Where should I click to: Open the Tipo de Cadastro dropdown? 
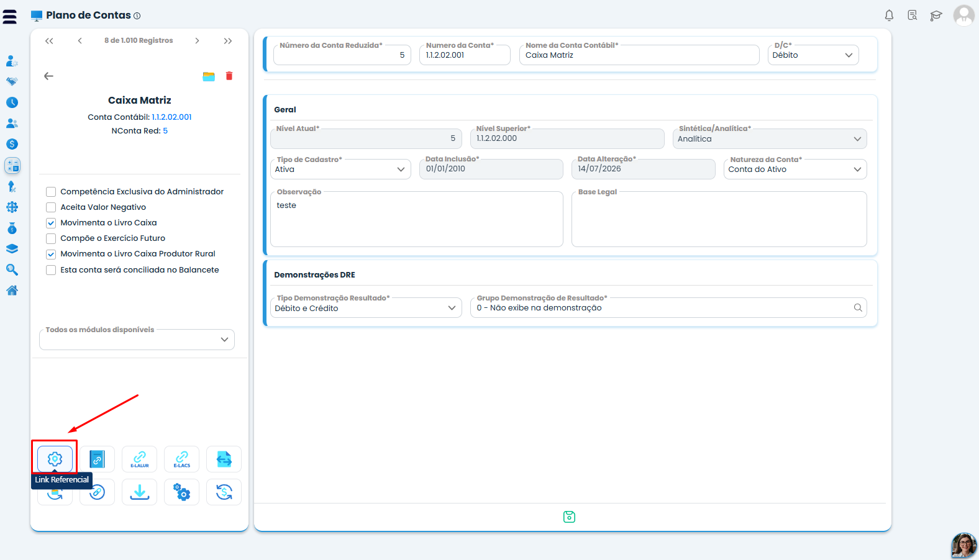tap(340, 169)
